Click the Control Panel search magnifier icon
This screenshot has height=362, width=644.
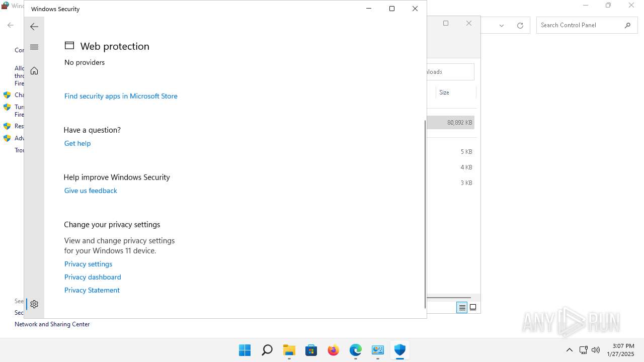tap(627, 25)
